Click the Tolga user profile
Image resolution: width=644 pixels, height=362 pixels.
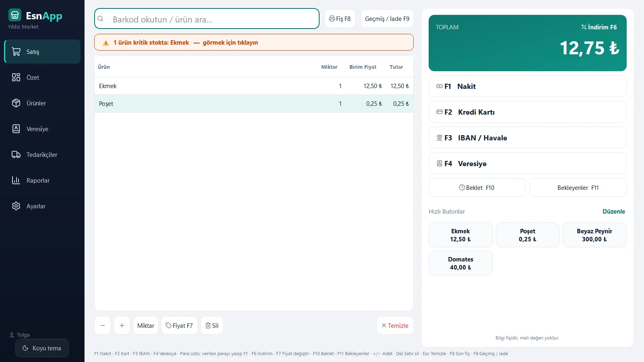pos(19,335)
